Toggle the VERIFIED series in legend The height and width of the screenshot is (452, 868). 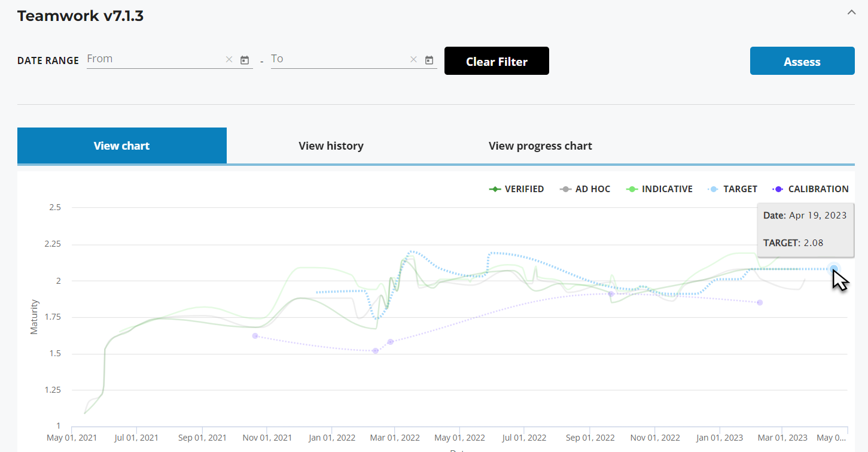517,189
